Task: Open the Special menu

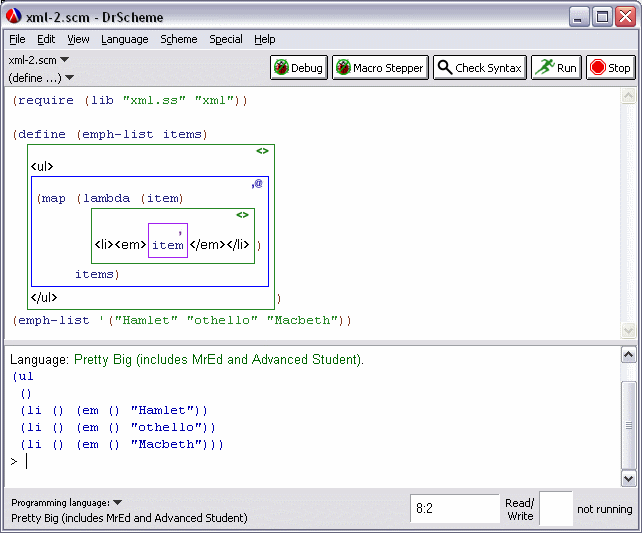Action: (226, 39)
